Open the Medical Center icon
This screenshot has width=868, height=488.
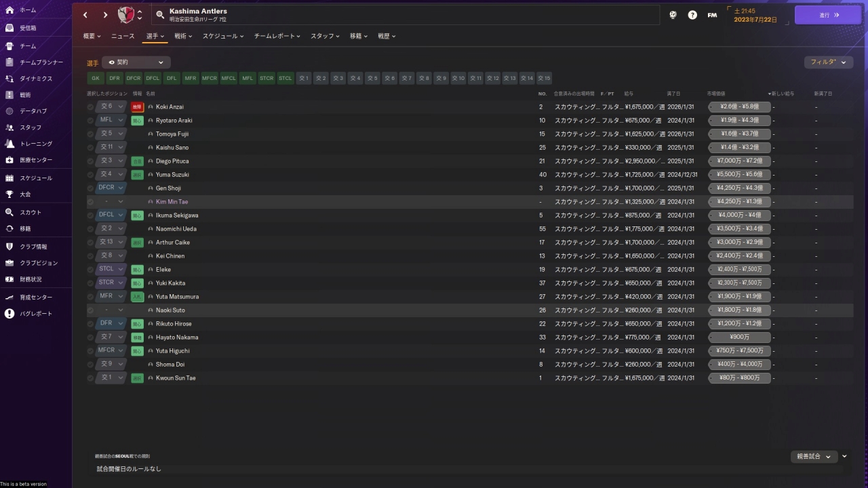point(9,160)
